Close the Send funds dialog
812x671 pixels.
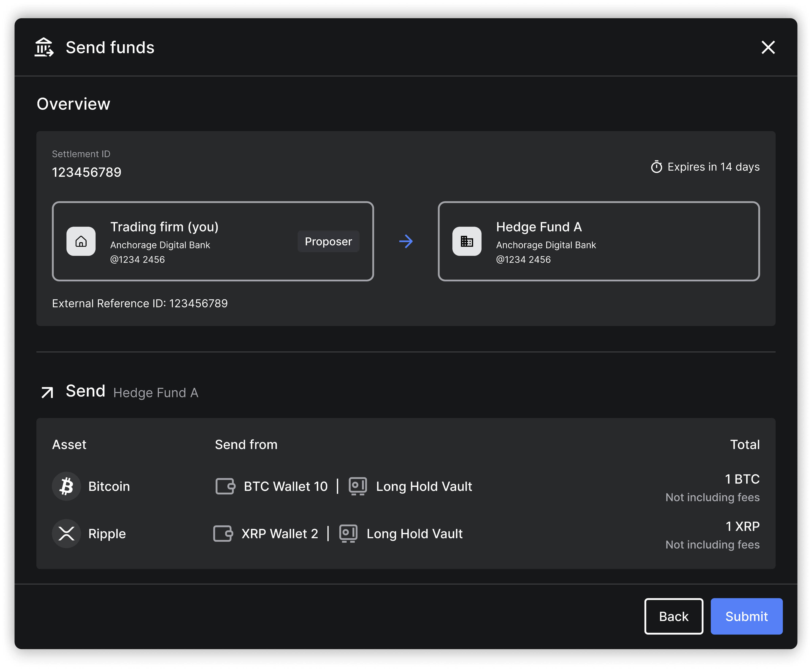768,48
